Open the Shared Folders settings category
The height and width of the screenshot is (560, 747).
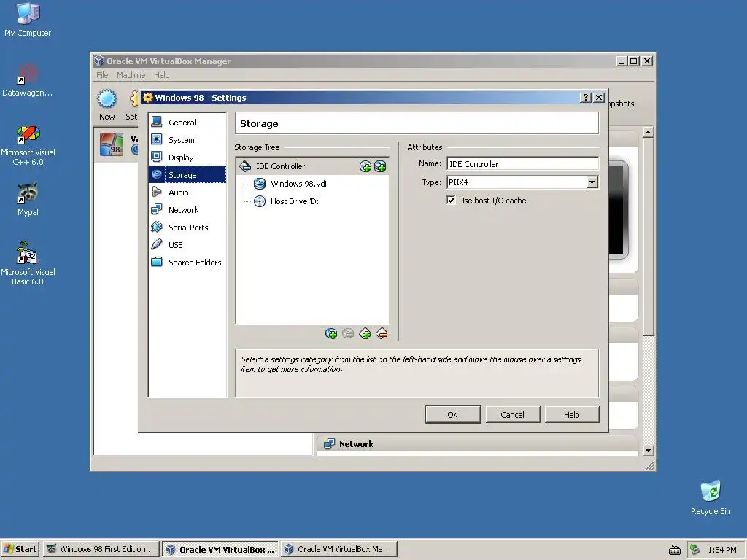tap(187, 262)
